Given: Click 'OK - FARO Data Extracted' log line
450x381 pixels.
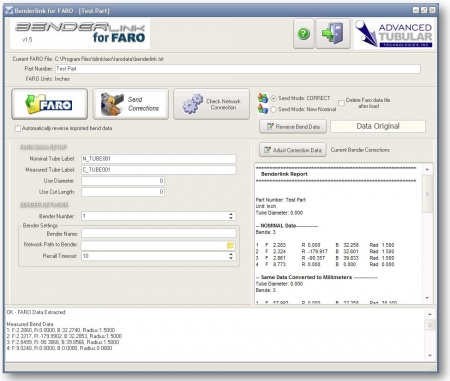Looking at the screenshot, I should click(x=36, y=312).
